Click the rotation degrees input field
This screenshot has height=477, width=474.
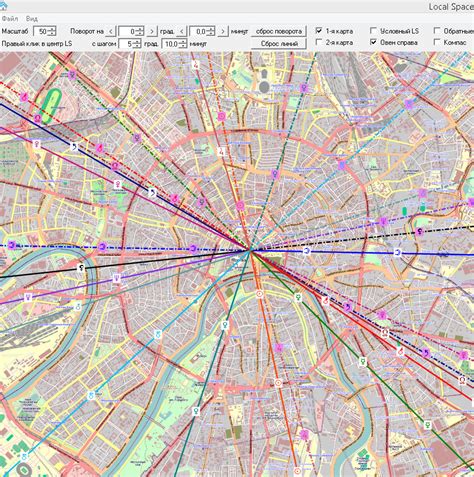(127, 32)
